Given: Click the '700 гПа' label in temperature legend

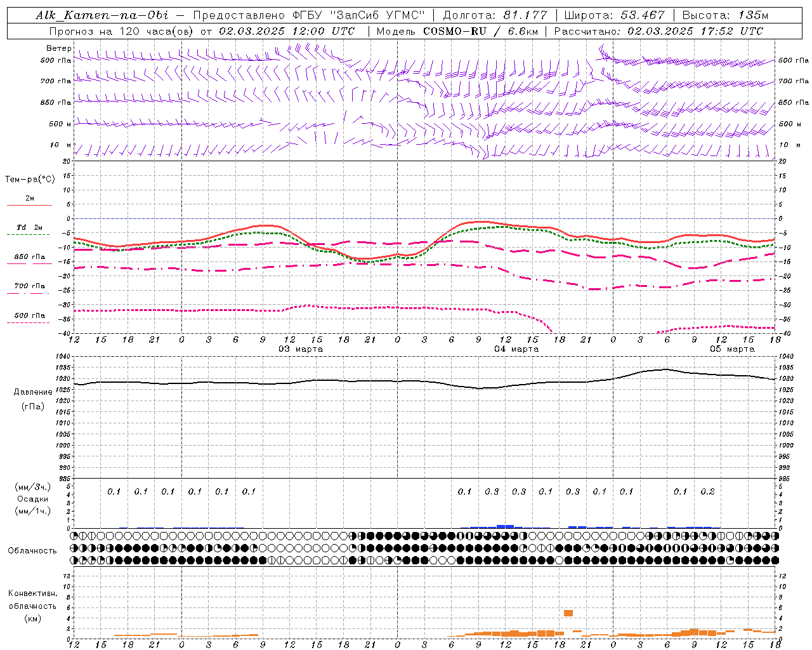Looking at the screenshot, I should coord(29,286).
